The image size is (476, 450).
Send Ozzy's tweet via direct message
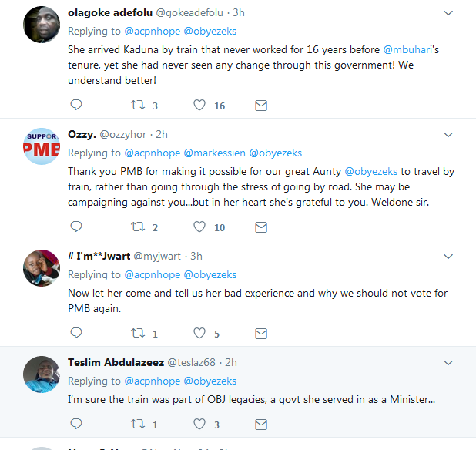[x=261, y=227]
